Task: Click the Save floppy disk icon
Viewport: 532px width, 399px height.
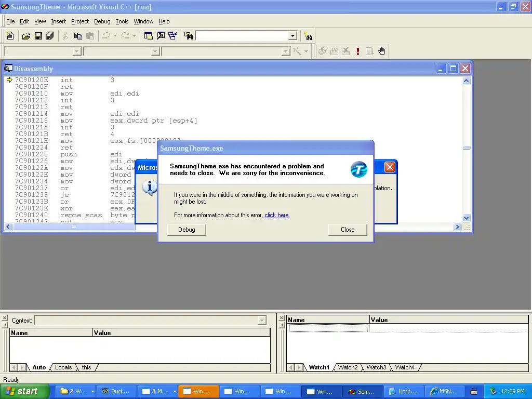Action: (x=38, y=36)
